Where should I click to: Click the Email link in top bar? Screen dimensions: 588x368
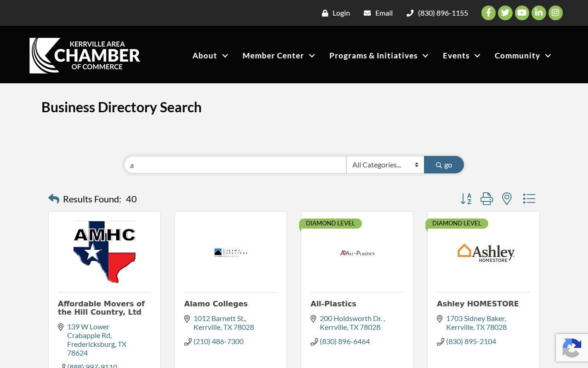(x=378, y=13)
